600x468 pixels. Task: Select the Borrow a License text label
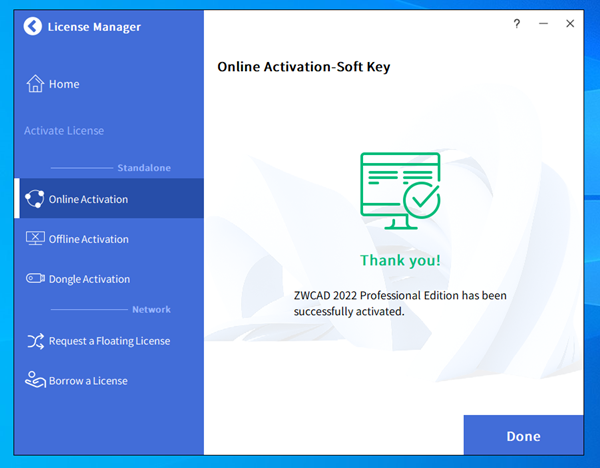click(x=88, y=381)
